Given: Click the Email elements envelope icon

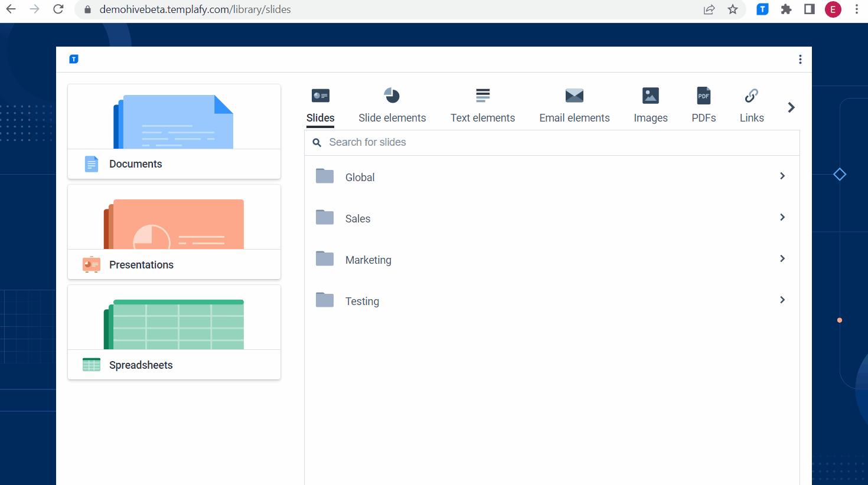Looking at the screenshot, I should coord(575,96).
